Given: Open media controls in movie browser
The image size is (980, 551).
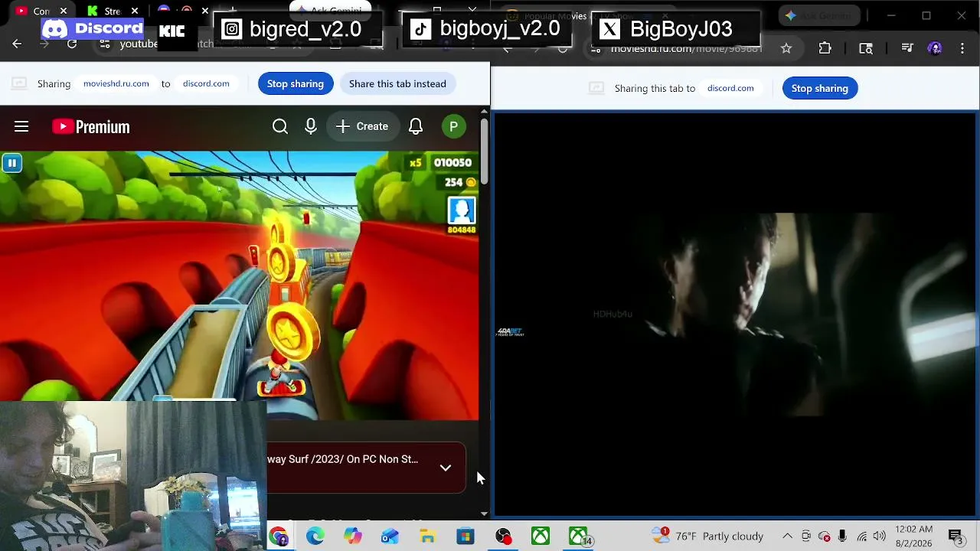Looking at the screenshot, I should point(907,48).
